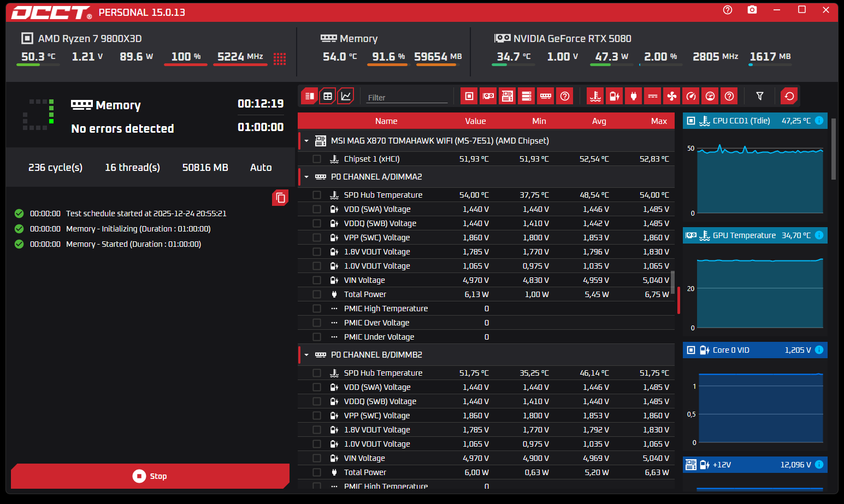
Task: Click question-mark filter beside the funnel icon
Action: tap(729, 96)
